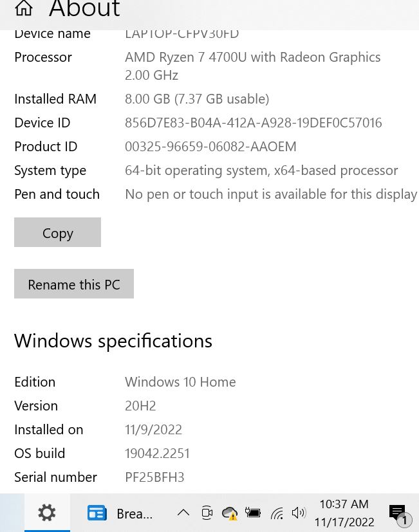Check the battery power tray icon
Viewport: 419px width, 532px height.
coord(253,512)
